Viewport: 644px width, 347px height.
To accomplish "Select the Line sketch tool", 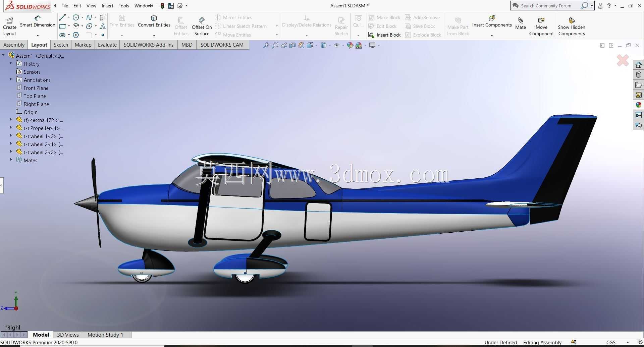I will tap(62, 17).
